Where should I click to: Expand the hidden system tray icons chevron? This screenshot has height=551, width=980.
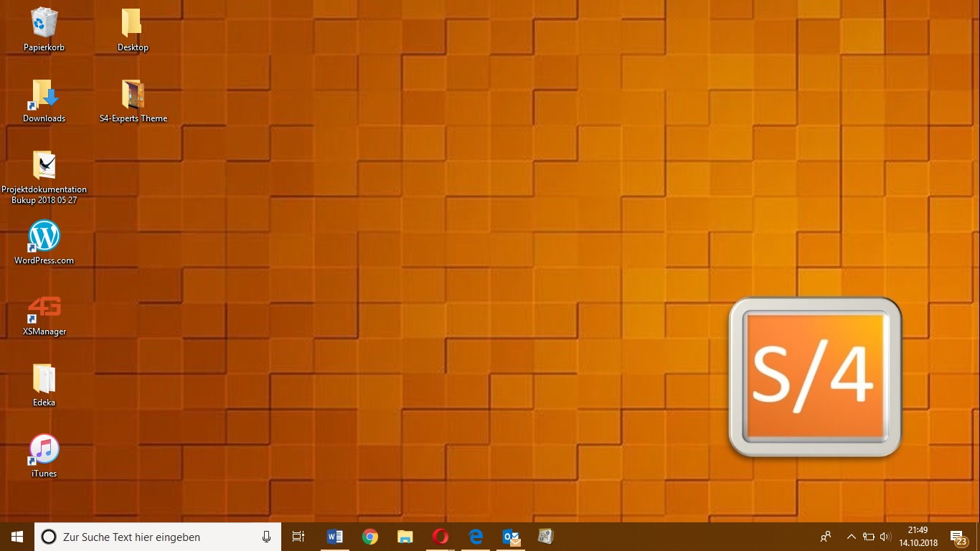coord(852,537)
